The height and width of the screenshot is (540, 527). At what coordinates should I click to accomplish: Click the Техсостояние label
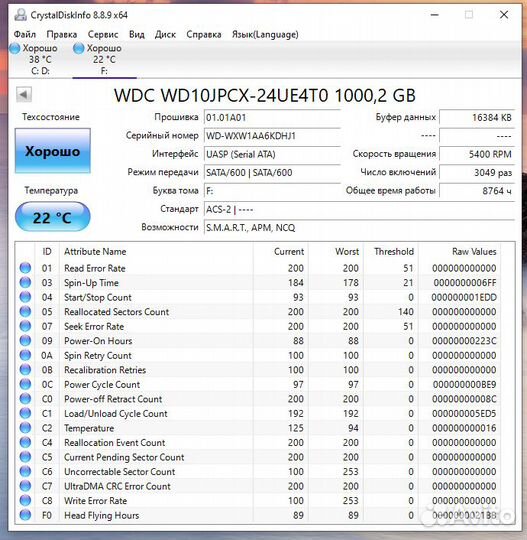[x=51, y=117]
